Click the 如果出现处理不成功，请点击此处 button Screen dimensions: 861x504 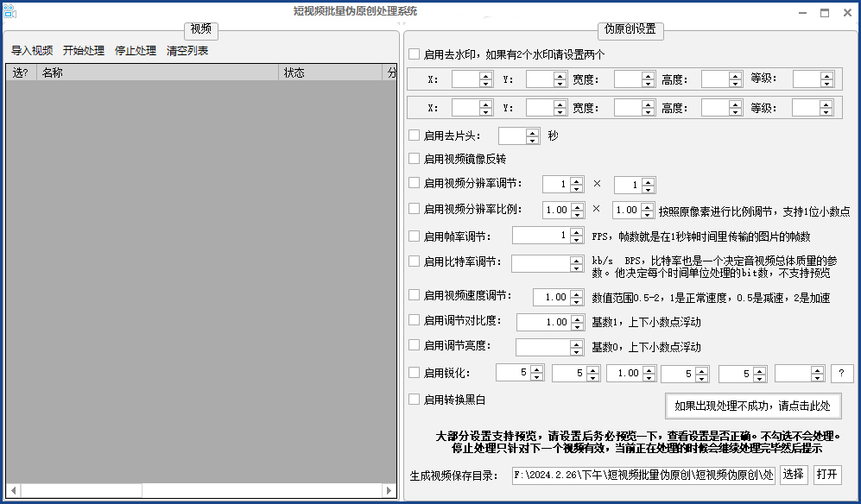(x=752, y=406)
